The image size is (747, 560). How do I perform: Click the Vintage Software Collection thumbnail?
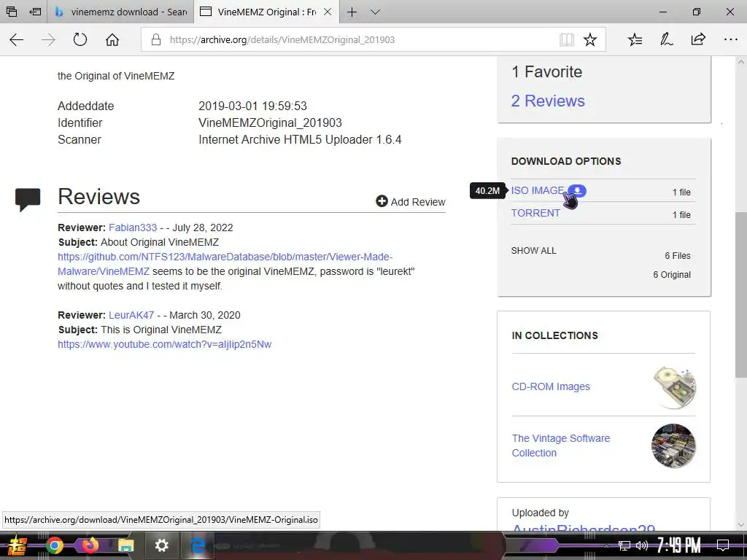(x=673, y=446)
